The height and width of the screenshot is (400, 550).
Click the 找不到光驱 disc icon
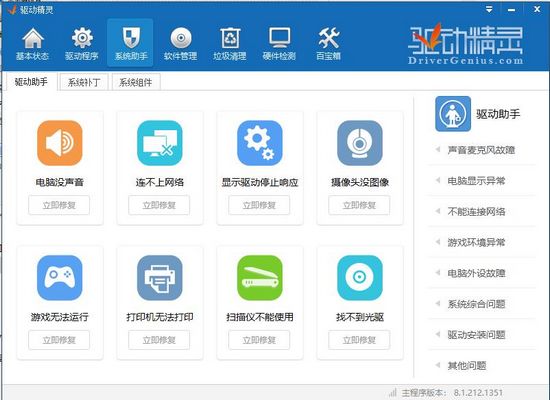(x=360, y=278)
